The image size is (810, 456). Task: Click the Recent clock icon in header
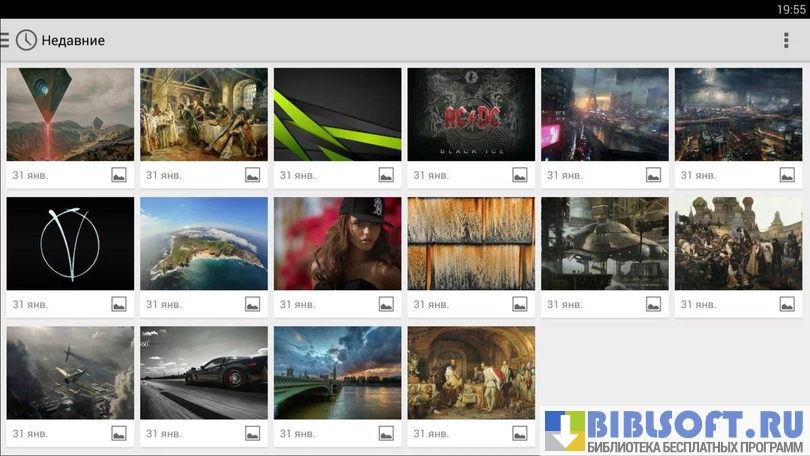pyautogui.click(x=26, y=40)
